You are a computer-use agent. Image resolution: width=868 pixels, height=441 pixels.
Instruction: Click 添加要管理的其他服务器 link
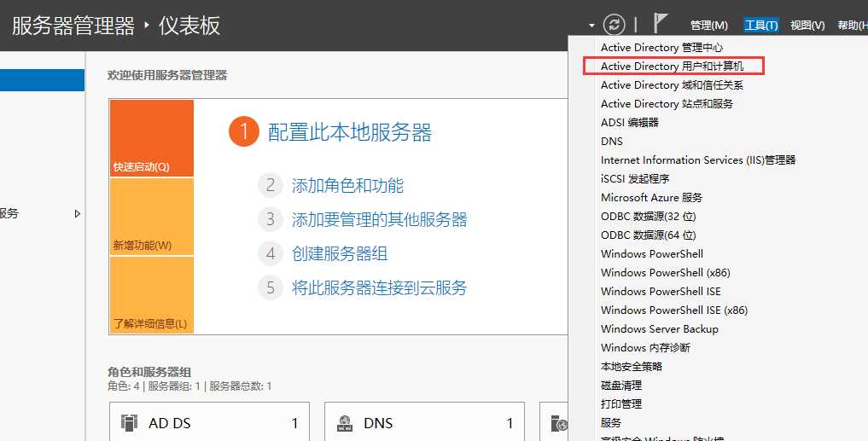point(379,220)
